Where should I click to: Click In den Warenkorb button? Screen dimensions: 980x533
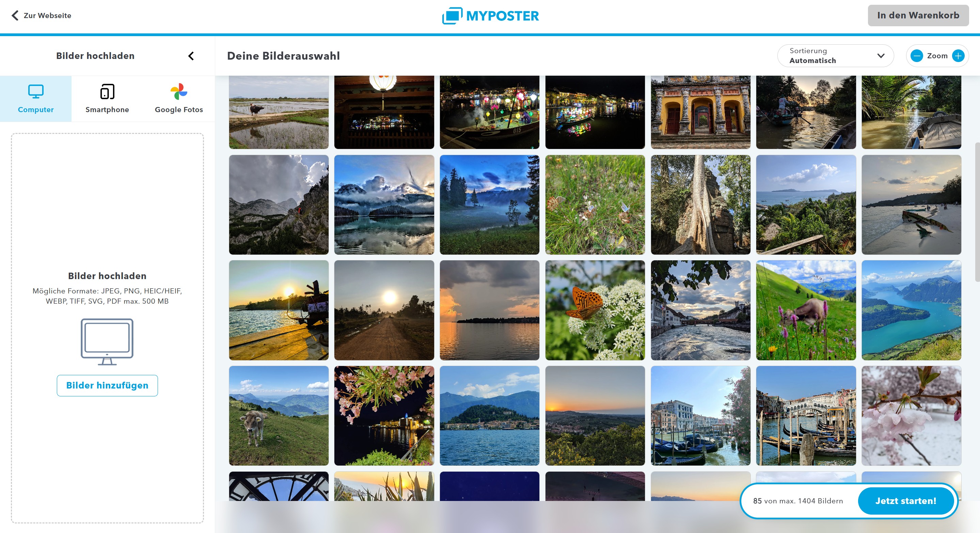pos(918,15)
